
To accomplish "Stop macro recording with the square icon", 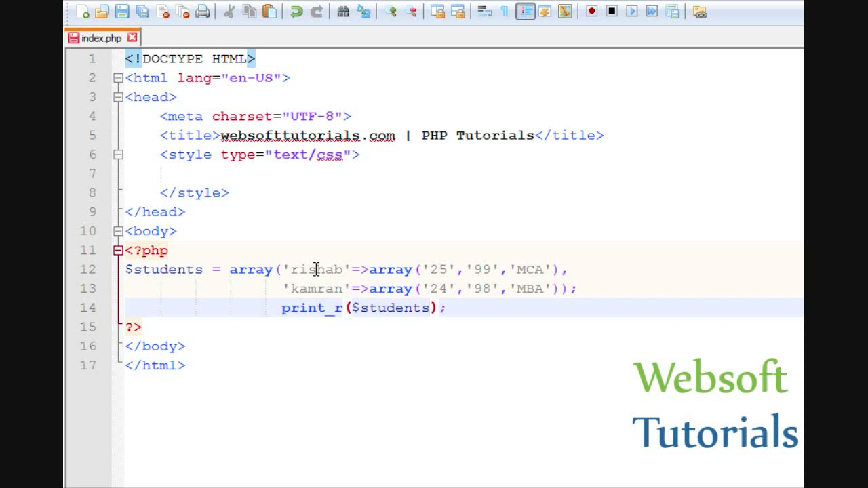I will pos(612,12).
